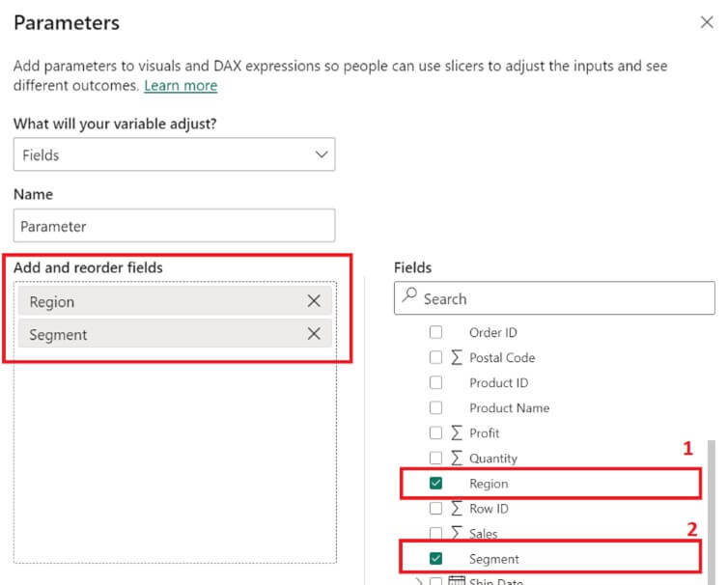The image size is (728, 585).
Task: Click the parameter Name input field
Action: pos(174,226)
